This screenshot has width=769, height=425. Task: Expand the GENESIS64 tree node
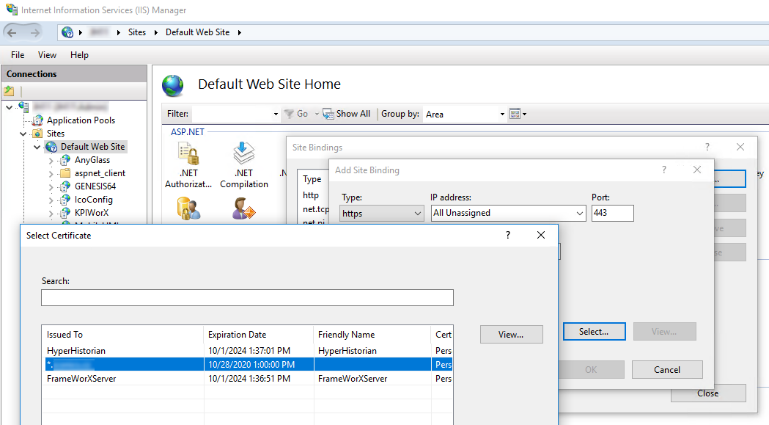tap(51, 186)
